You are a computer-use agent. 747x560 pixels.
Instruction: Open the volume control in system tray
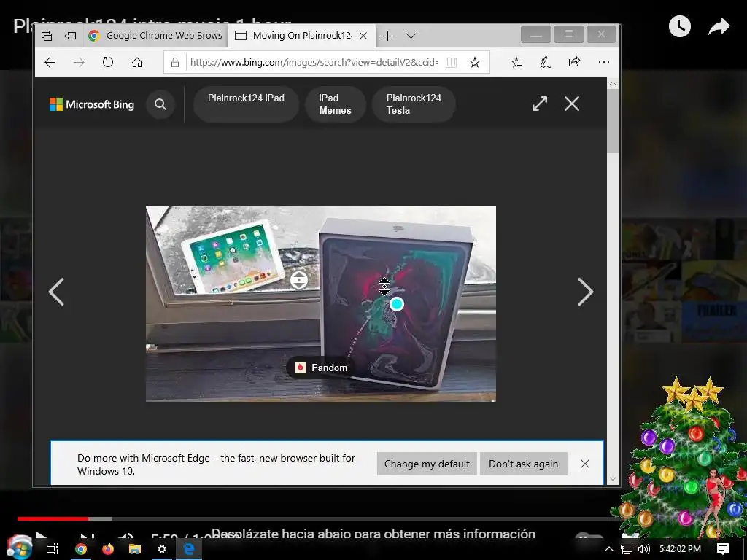pos(643,549)
